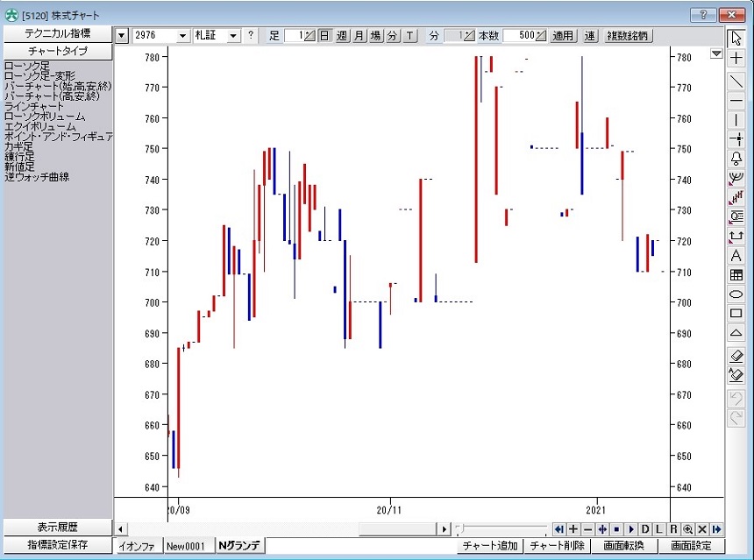
Task: Select the fan-line drawing tool
Action: [x=736, y=178]
